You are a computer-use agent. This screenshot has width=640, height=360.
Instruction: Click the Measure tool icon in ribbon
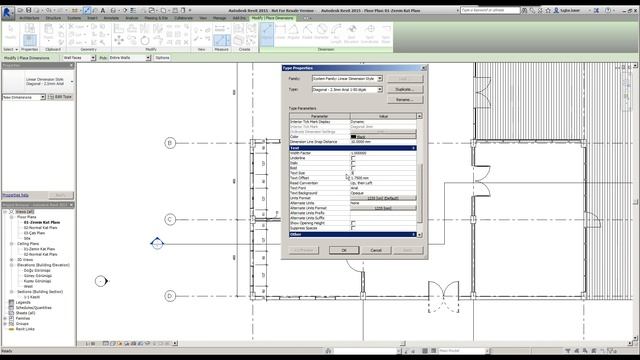point(222,40)
